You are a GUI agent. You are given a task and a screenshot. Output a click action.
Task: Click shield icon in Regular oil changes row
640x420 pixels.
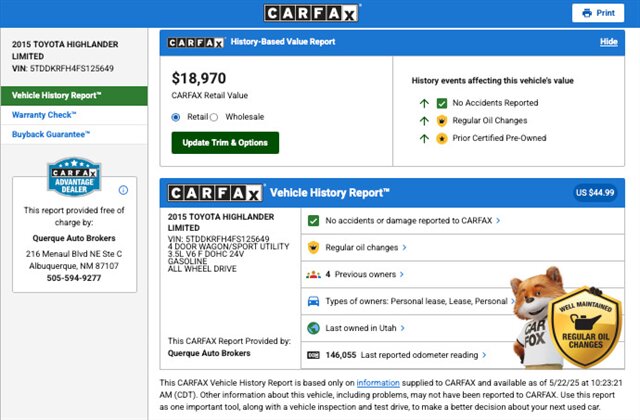coord(313,247)
